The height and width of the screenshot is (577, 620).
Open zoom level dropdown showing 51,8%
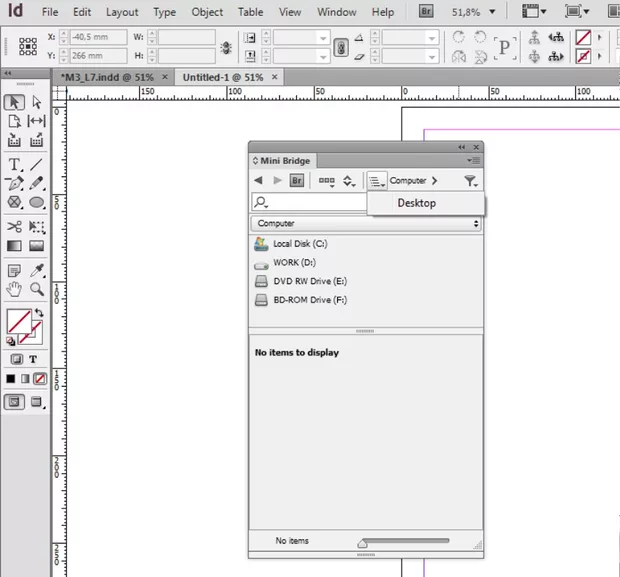[x=471, y=12]
